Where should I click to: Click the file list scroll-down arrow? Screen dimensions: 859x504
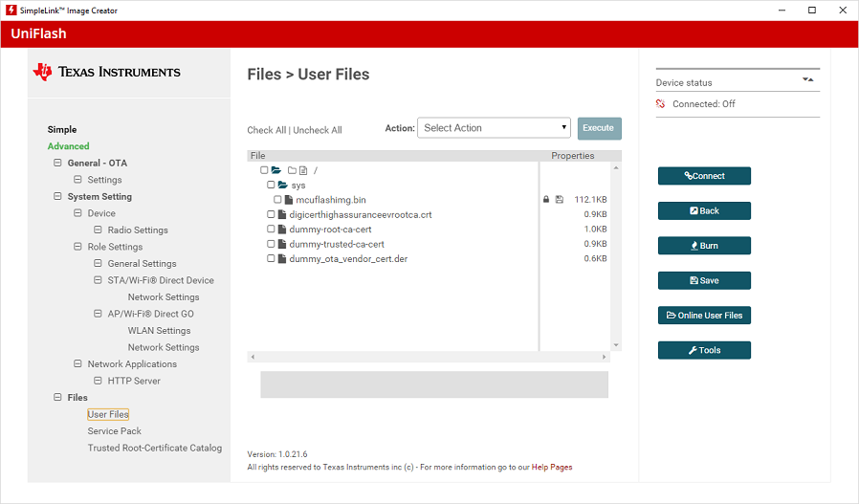coord(616,345)
